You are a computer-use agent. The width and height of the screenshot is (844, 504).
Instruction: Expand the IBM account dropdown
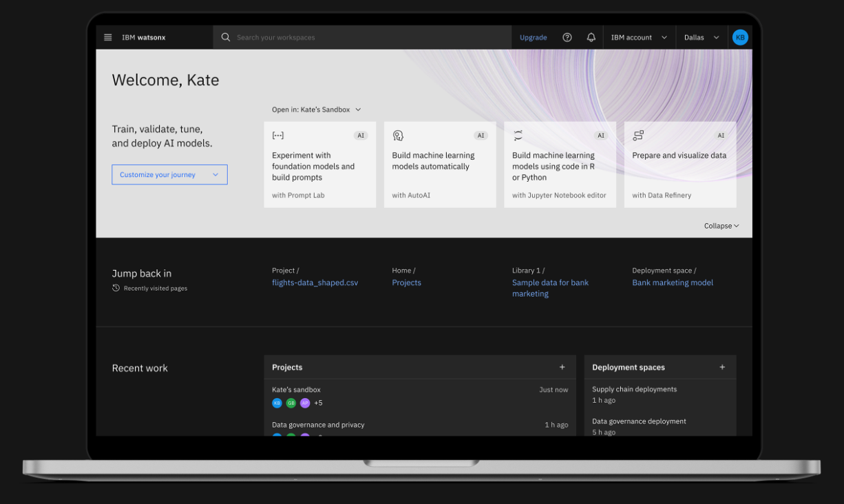pos(639,38)
